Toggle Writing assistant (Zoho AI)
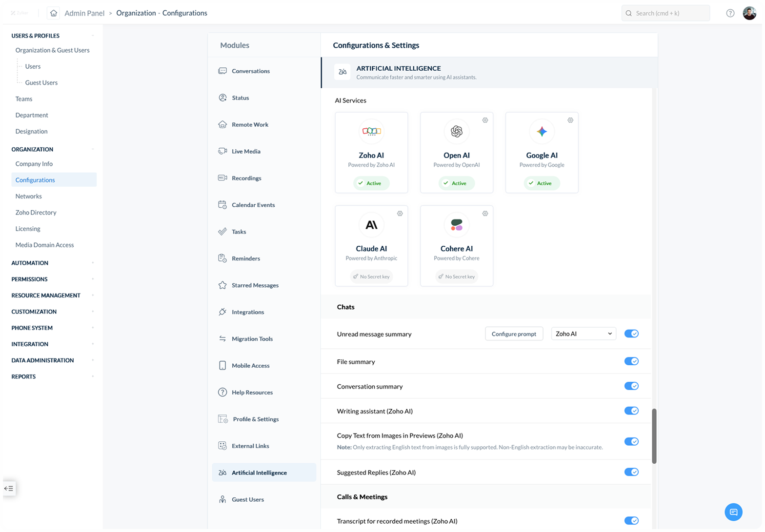 pyautogui.click(x=631, y=411)
